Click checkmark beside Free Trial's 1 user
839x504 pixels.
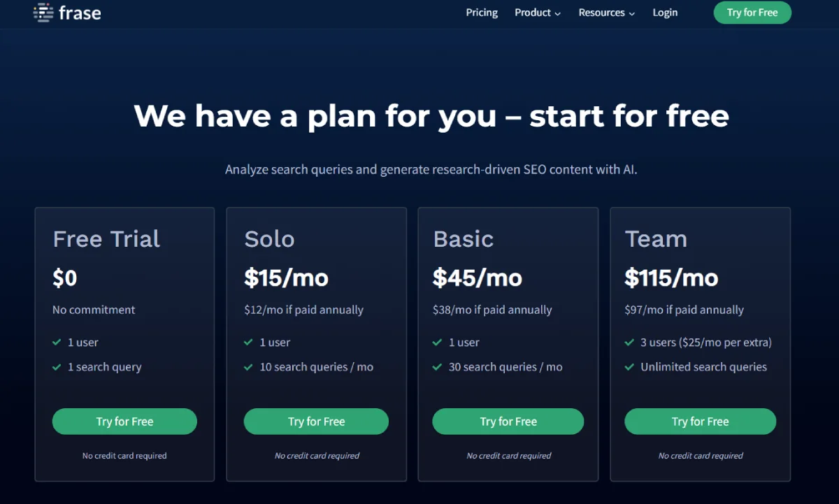[x=57, y=343]
